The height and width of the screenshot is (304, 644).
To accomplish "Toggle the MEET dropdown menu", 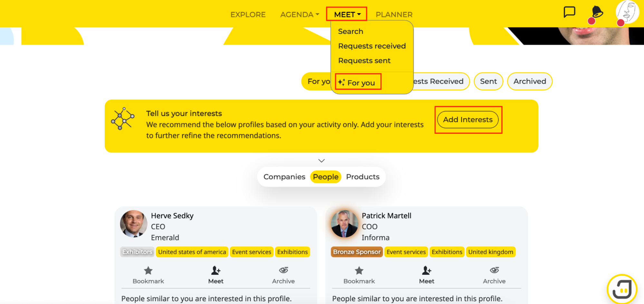I will click(347, 14).
